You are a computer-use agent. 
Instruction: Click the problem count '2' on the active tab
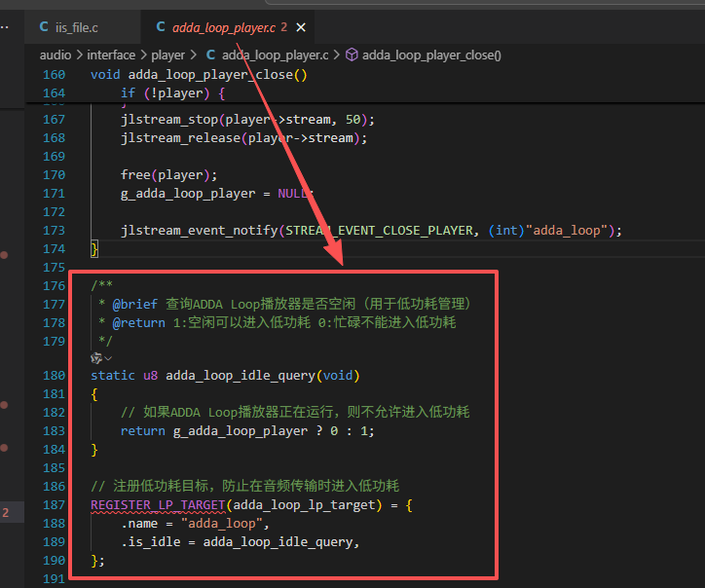283,27
